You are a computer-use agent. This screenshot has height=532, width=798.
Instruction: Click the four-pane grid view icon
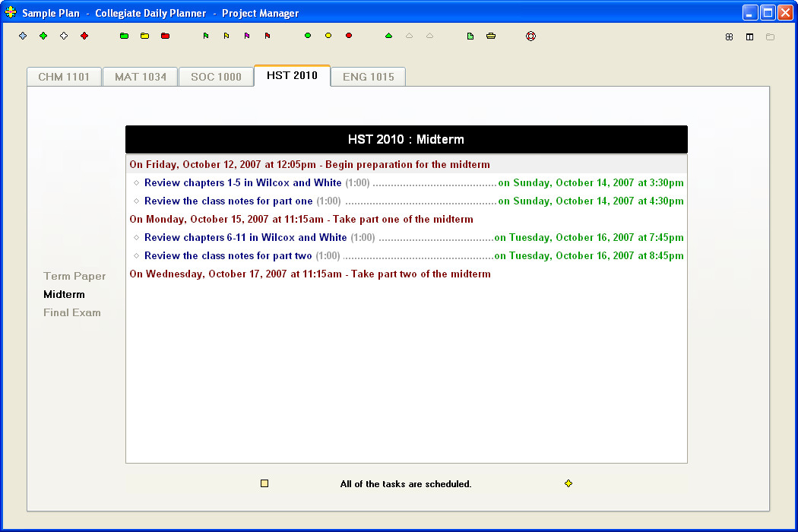730,36
